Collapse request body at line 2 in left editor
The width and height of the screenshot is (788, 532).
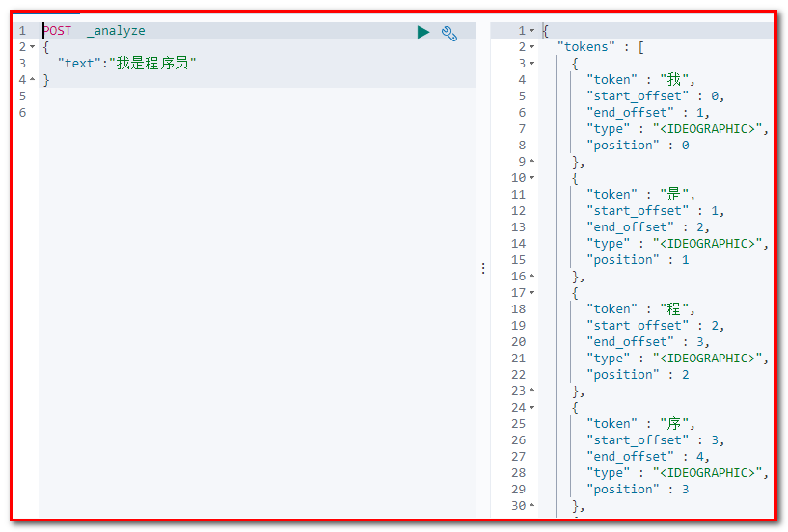pos(33,47)
